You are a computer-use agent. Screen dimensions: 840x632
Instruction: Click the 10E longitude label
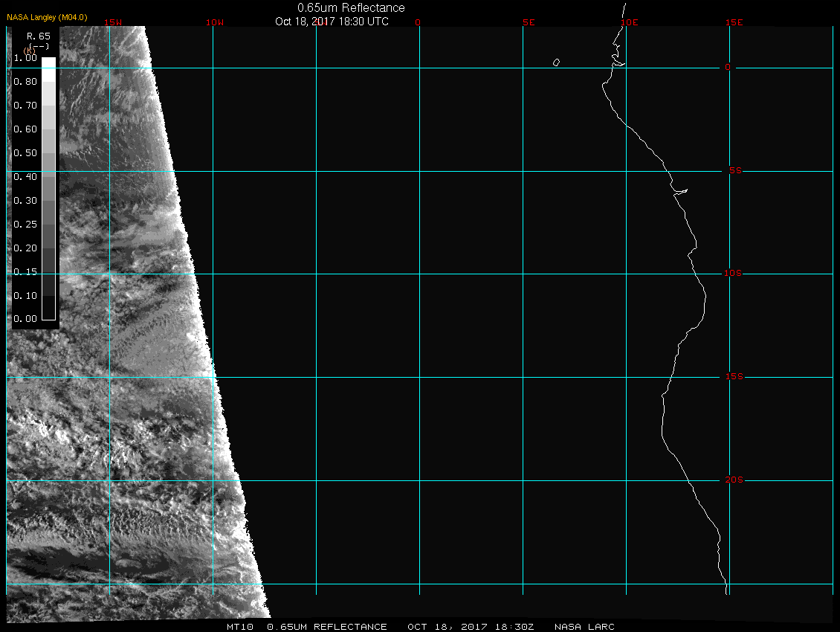629,22
